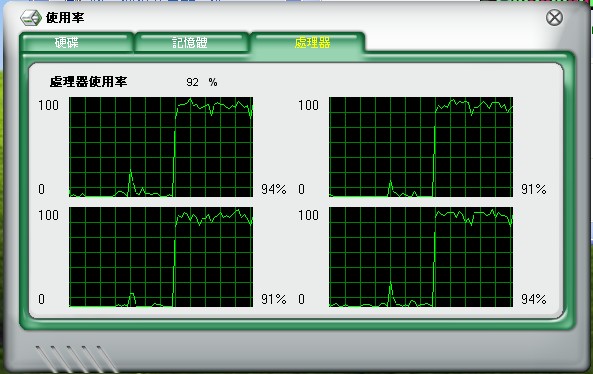Select the 處理器 tab

pos(308,42)
